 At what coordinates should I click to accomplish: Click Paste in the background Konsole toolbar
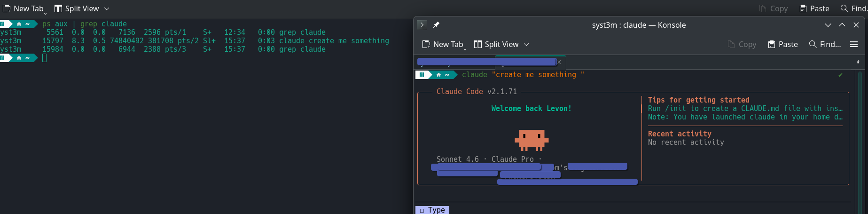click(x=814, y=8)
